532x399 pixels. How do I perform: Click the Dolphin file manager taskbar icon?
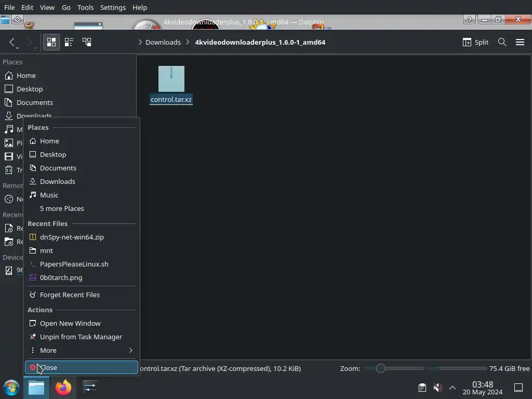36,388
